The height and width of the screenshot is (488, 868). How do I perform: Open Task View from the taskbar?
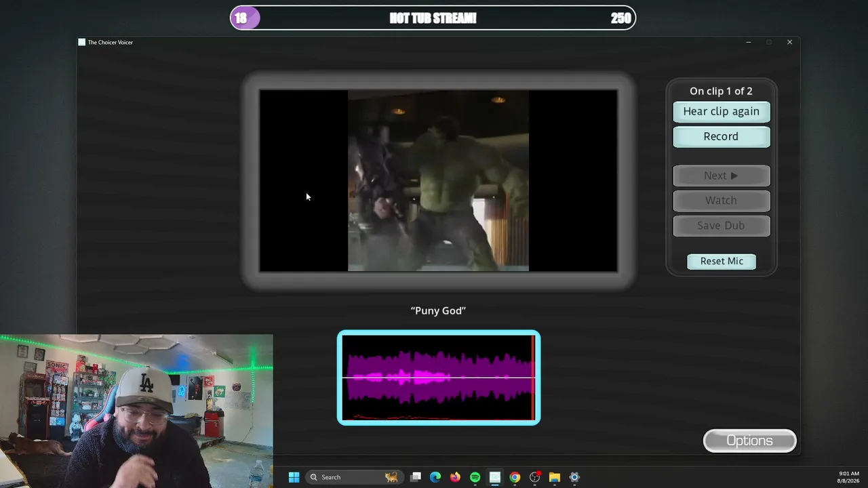(416, 477)
